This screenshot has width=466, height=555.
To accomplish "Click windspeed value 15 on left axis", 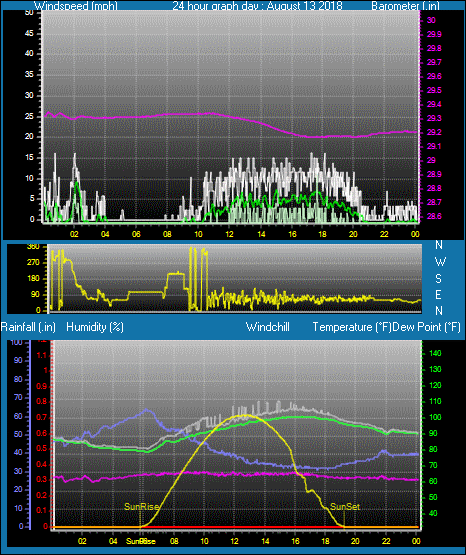I will tap(29, 158).
